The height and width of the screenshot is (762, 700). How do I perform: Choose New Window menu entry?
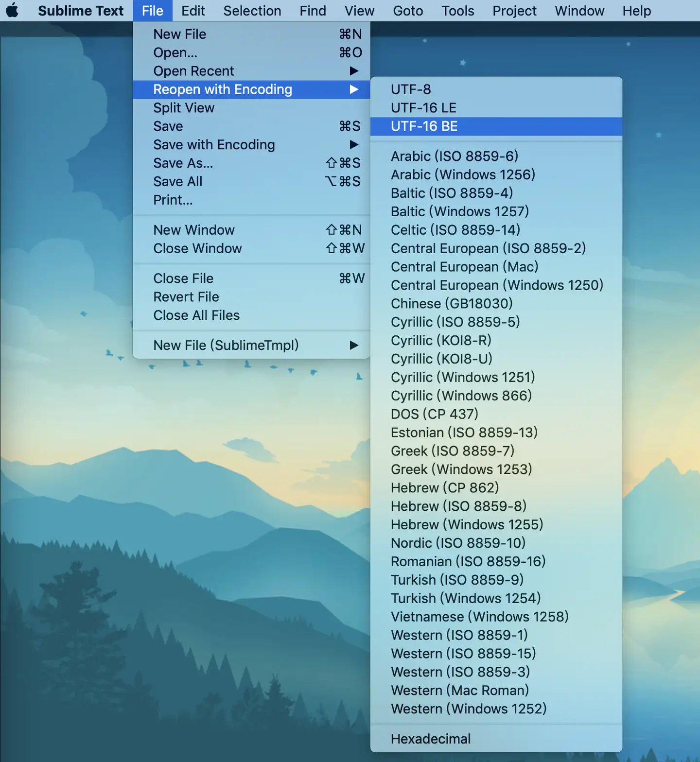[251, 230]
